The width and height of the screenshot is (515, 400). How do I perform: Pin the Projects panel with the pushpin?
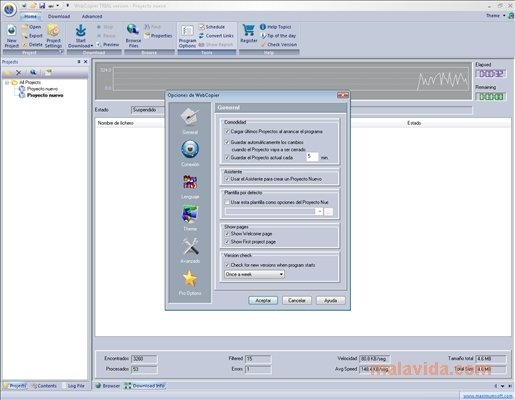tap(79, 62)
